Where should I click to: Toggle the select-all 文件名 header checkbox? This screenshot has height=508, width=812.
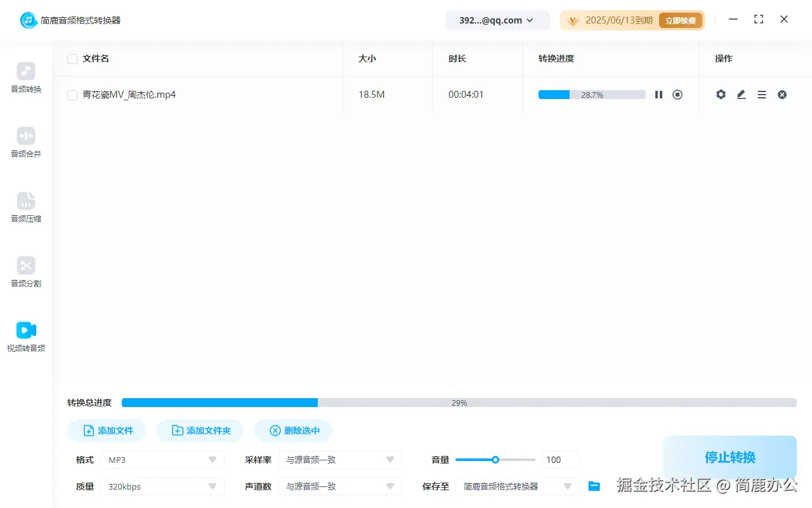[72, 59]
